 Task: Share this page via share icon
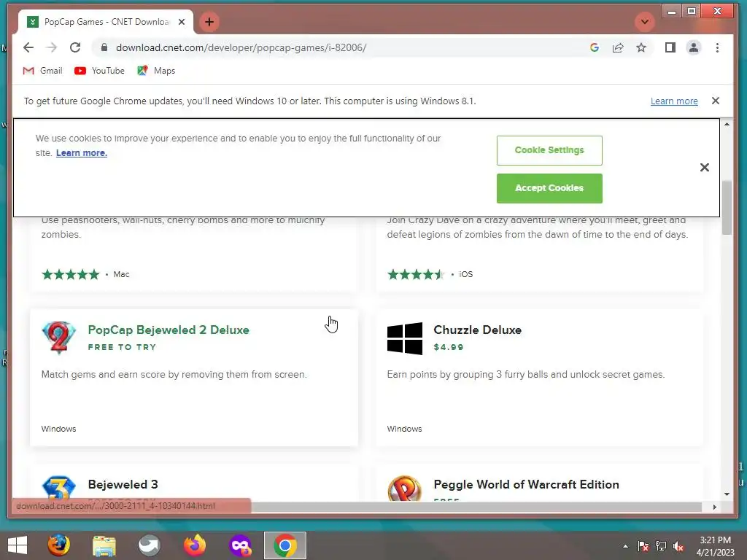pyautogui.click(x=617, y=47)
